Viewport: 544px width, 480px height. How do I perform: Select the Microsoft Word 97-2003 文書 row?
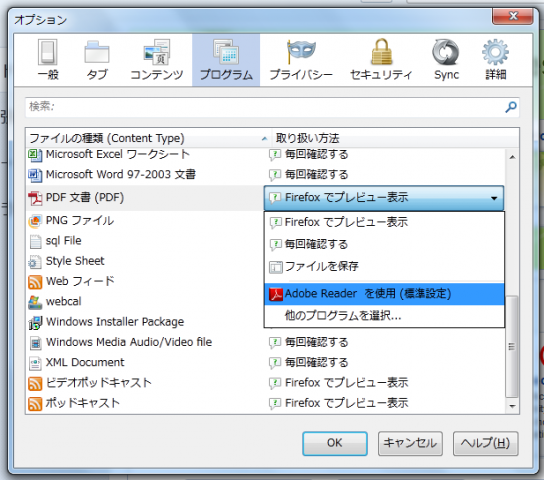point(265,174)
